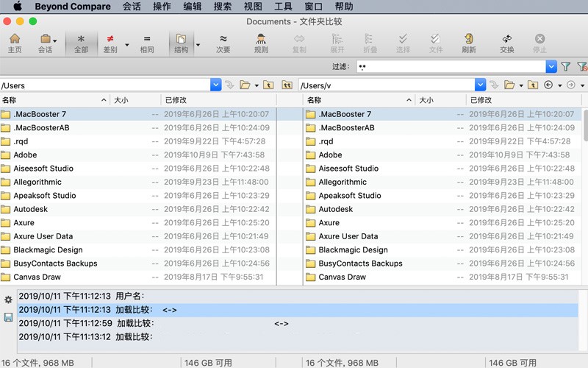Select Canvas Draw folder in left pane
Viewport: 588px width, 368px height.
point(138,277)
